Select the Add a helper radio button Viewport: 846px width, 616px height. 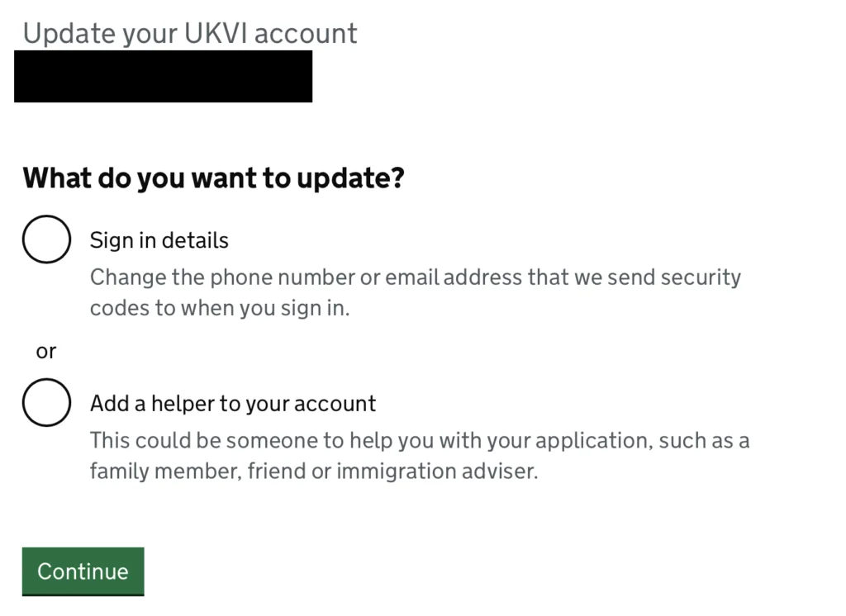pos(46,402)
